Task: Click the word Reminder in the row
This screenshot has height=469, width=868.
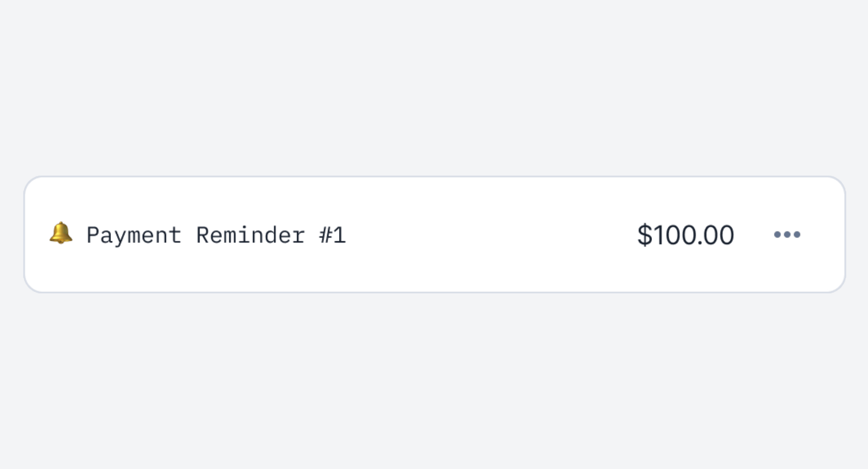Action: (250, 235)
